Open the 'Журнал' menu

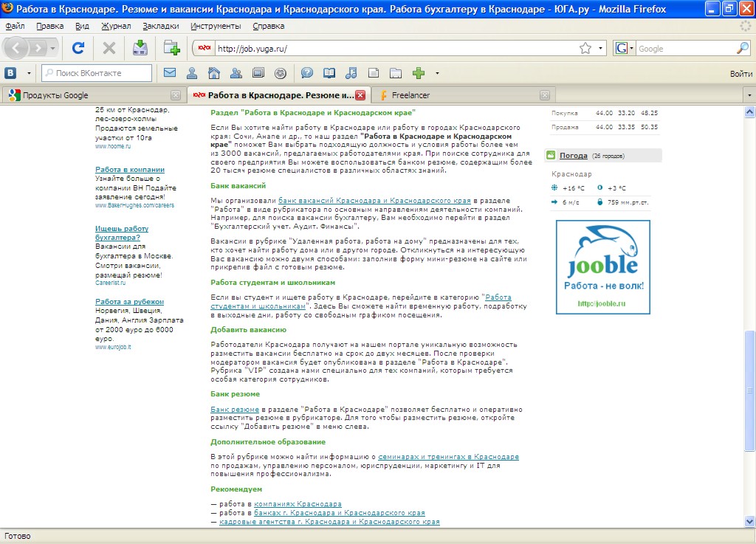116,26
